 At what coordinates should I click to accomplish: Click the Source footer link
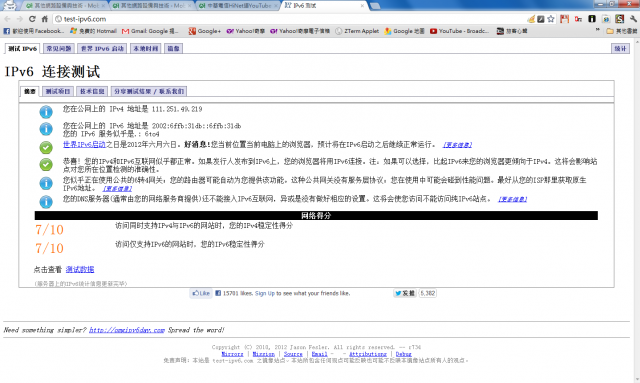(293, 354)
